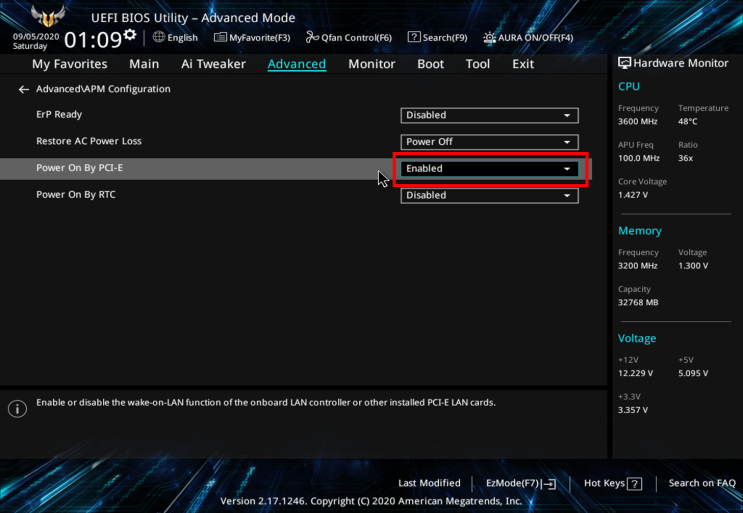Click the 1.427 V core voltage value
The image size is (743, 513).
pos(633,195)
